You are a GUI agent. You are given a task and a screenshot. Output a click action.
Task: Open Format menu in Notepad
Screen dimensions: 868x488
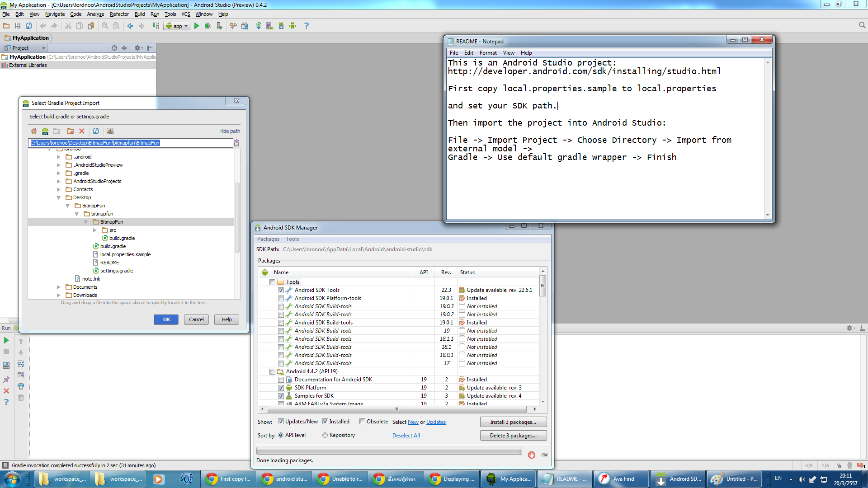tap(488, 53)
